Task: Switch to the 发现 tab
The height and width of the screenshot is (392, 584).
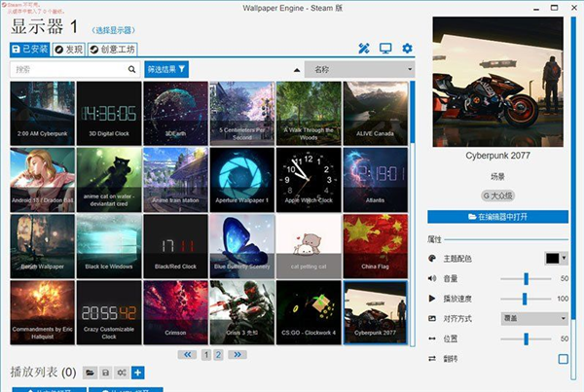Action: pos(69,50)
